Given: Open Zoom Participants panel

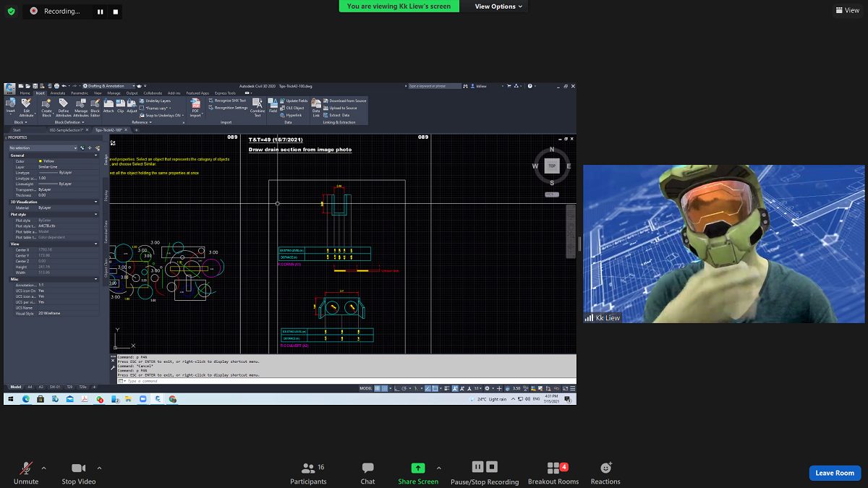Looking at the screenshot, I should point(308,473).
